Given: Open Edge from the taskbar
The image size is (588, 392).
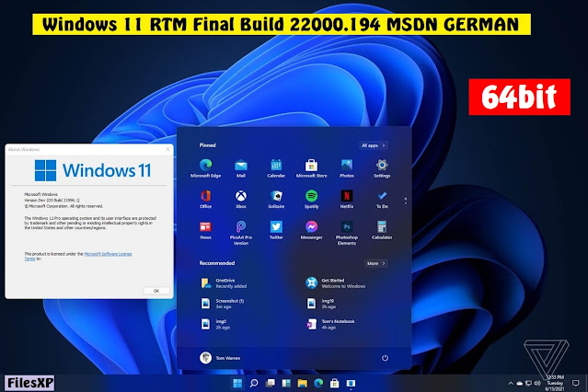Looking at the screenshot, I should (x=318, y=383).
